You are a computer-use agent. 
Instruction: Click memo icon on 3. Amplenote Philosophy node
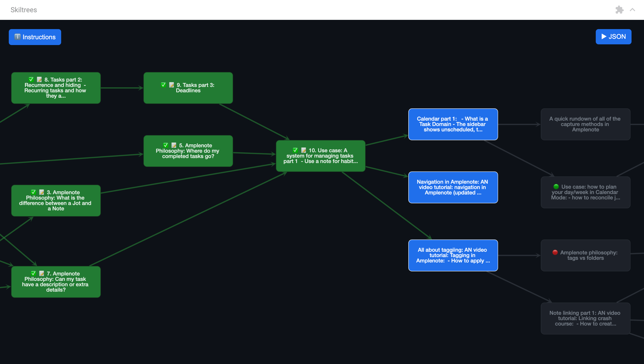point(42,192)
